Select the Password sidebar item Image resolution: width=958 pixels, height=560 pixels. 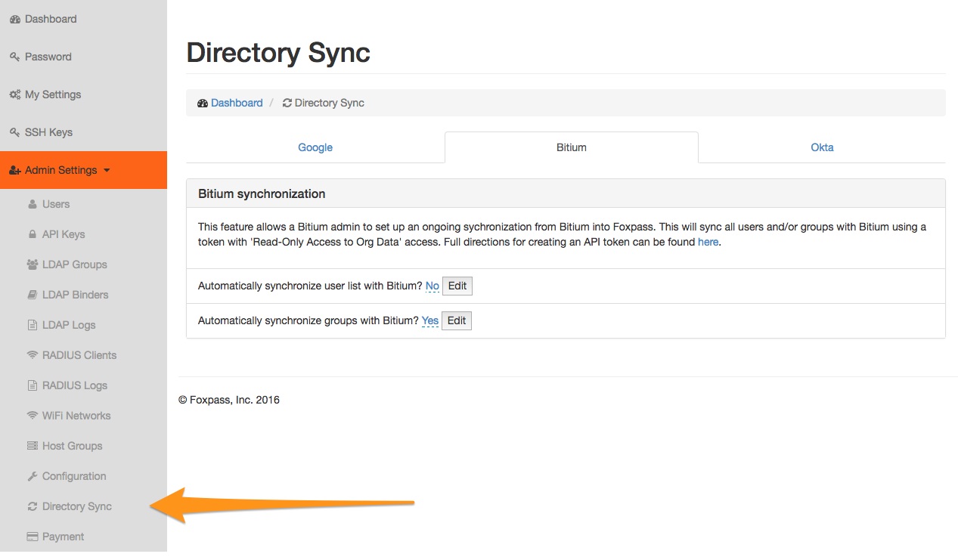pos(48,56)
